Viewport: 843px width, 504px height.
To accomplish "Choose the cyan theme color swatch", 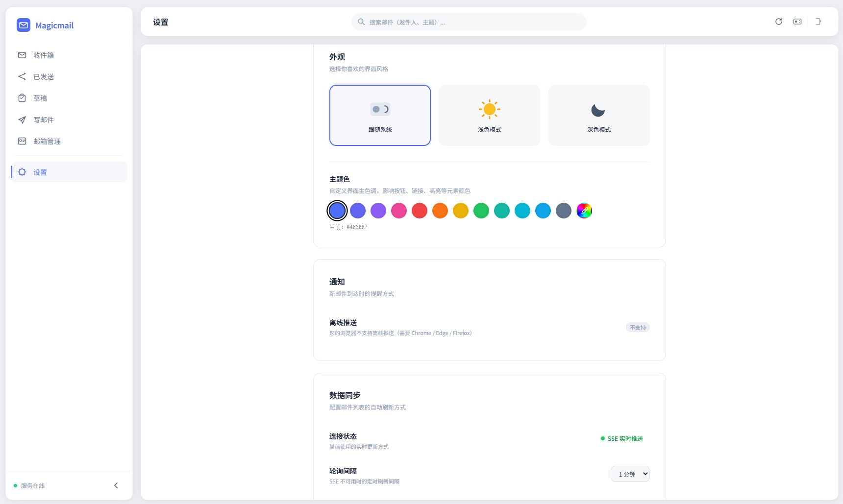I will coord(522,211).
